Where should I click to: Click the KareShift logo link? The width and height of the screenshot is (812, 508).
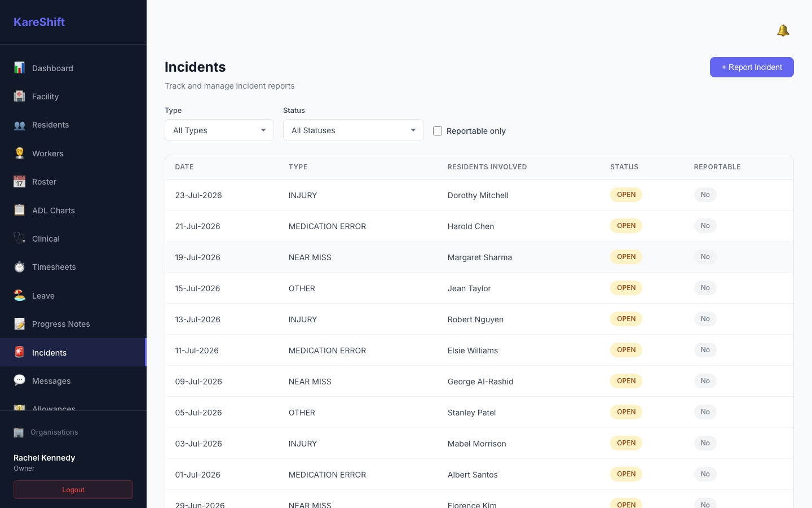pyautogui.click(x=39, y=22)
